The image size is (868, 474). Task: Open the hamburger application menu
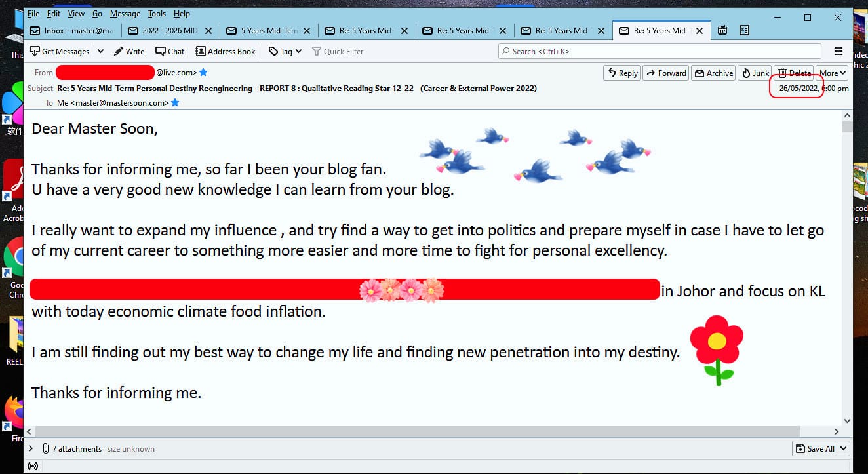838,51
